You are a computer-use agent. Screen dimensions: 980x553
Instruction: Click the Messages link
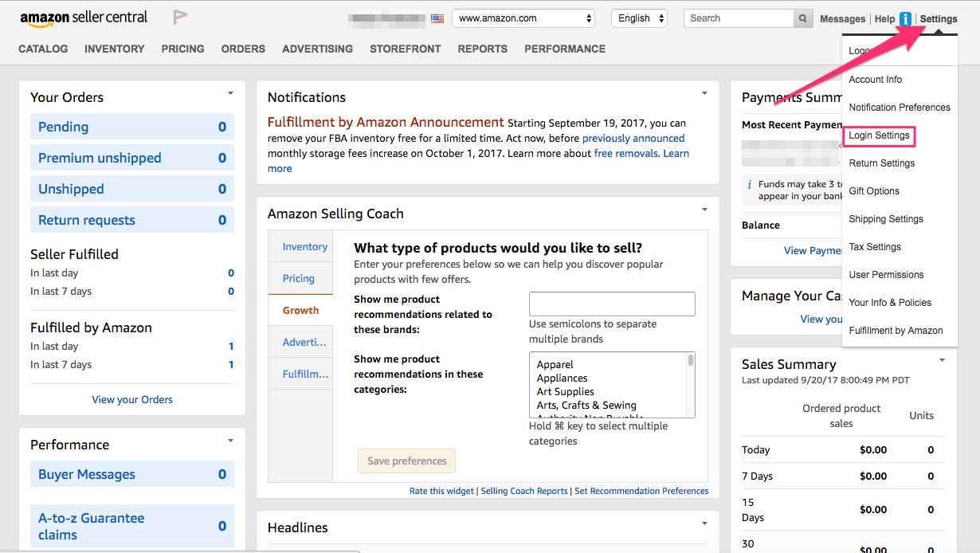click(842, 19)
